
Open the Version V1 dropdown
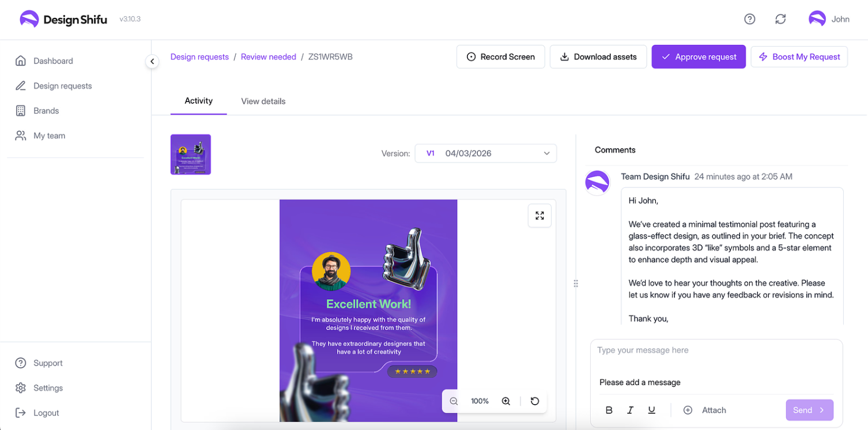486,153
